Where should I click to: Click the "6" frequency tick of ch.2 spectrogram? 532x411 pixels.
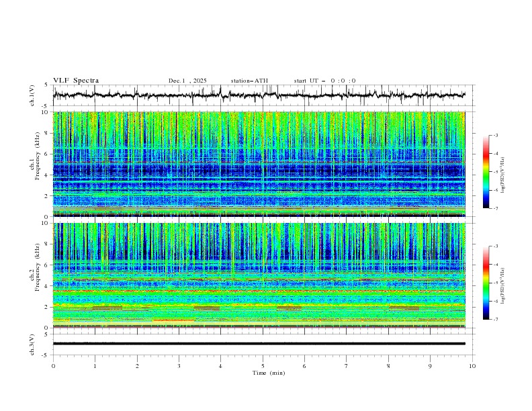point(47,265)
